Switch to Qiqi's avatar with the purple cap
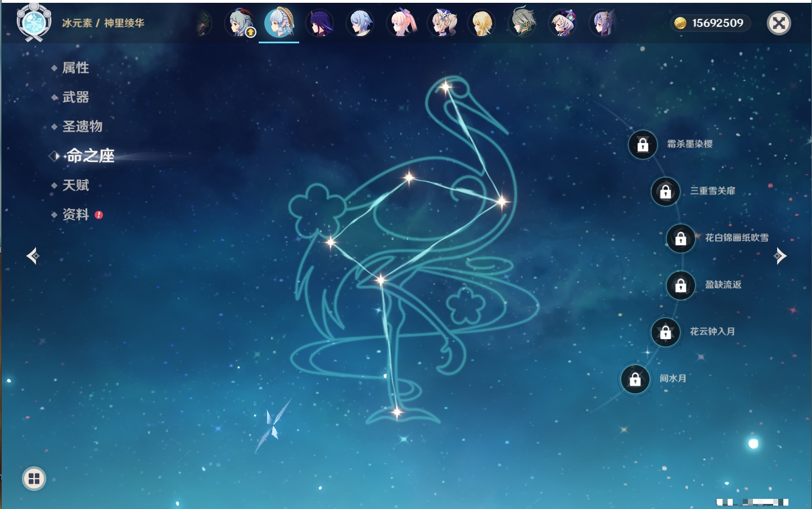 pyautogui.click(x=563, y=23)
